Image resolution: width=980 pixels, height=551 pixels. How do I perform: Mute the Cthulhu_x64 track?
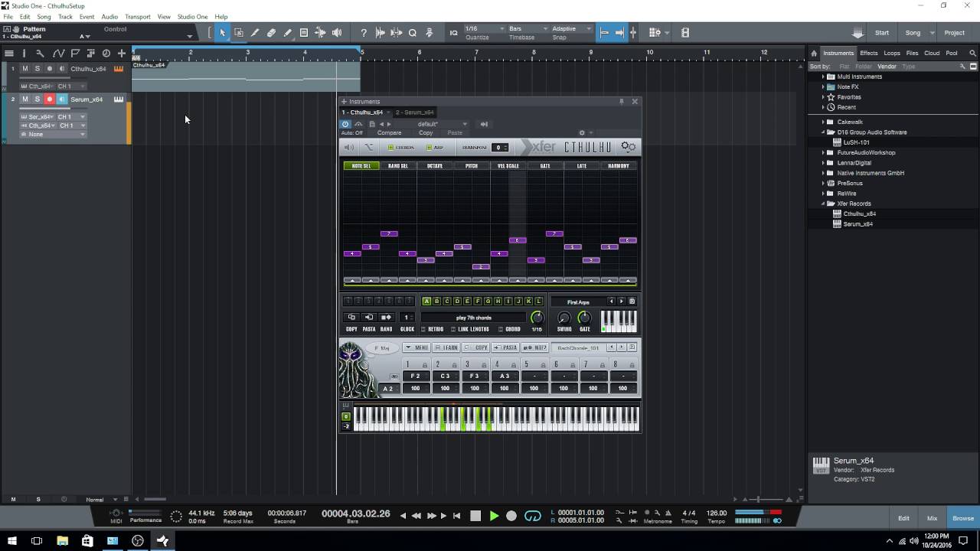point(24,69)
